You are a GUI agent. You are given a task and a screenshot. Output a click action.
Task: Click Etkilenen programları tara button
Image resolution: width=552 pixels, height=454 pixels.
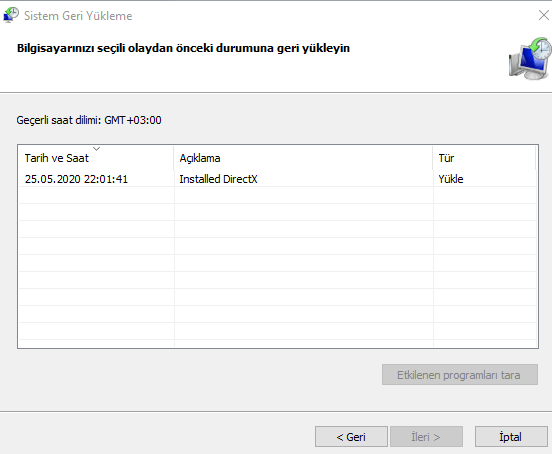coord(460,375)
